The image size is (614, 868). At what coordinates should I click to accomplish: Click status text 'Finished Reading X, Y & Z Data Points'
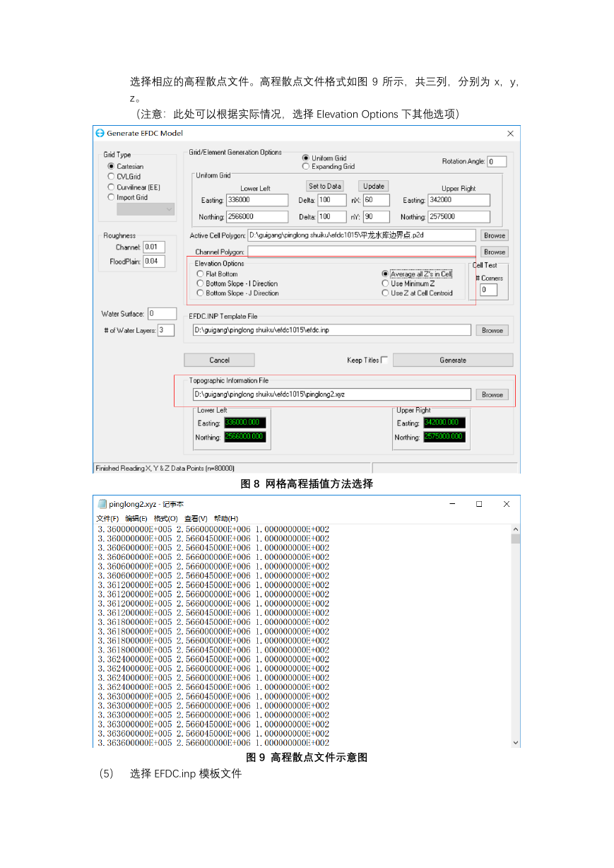point(165,468)
